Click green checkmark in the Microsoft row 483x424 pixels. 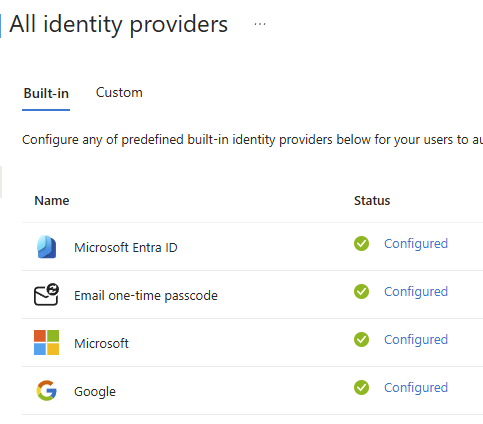point(361,339)
